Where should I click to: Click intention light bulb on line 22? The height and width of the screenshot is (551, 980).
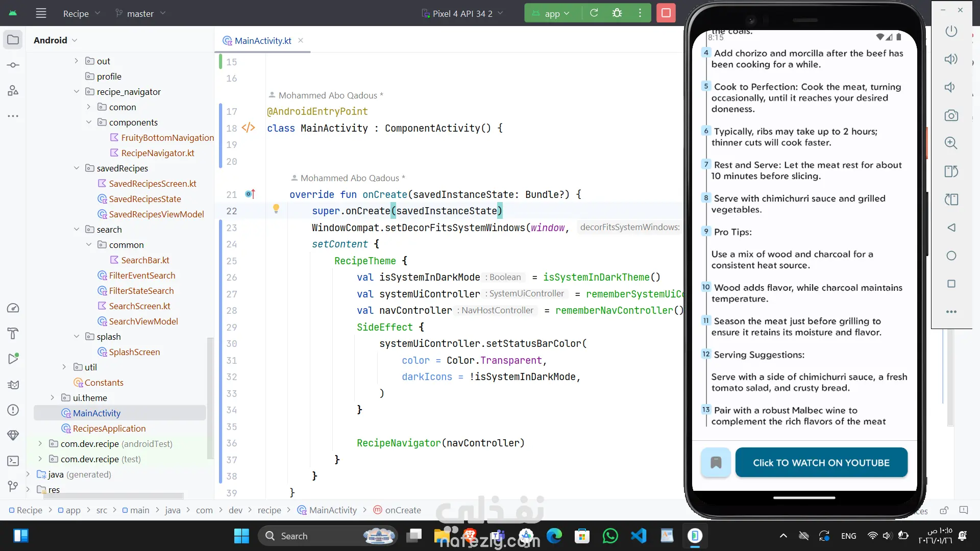(x=276, y=209)
